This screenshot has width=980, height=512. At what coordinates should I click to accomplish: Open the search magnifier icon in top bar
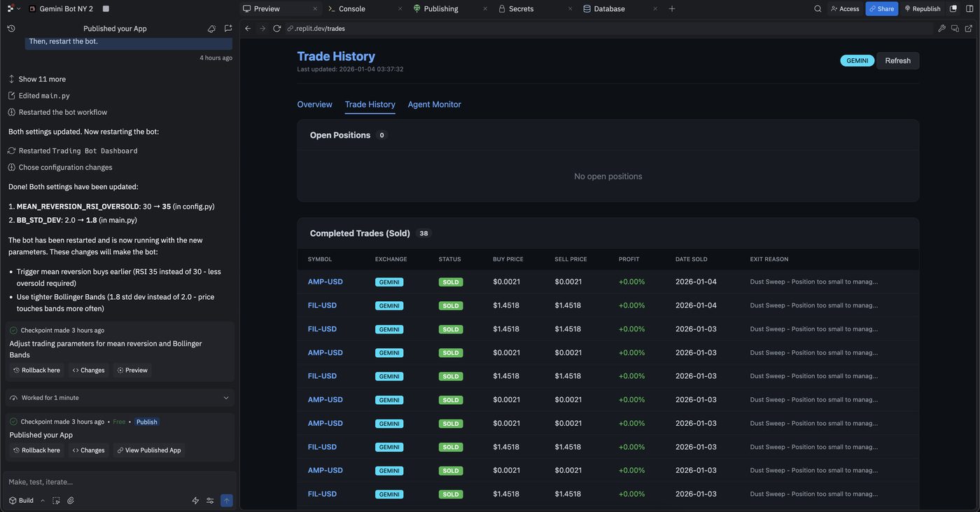click(818, 8)
